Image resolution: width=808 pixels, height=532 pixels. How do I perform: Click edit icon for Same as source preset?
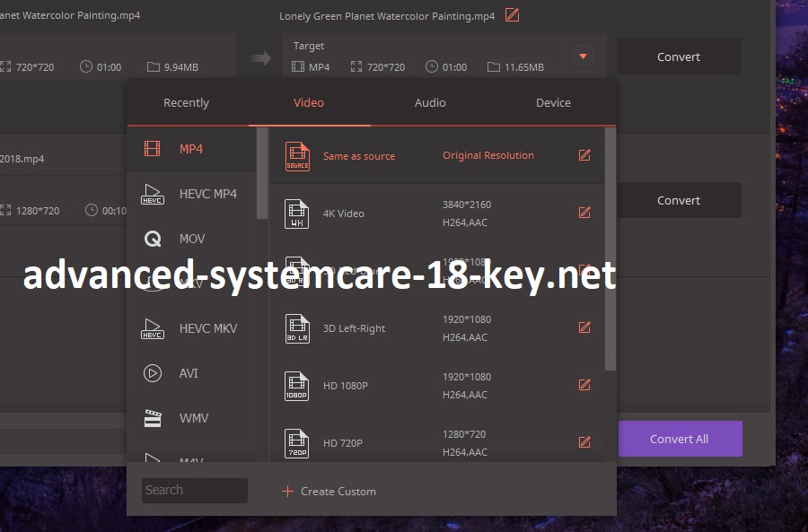click(584, 155)
